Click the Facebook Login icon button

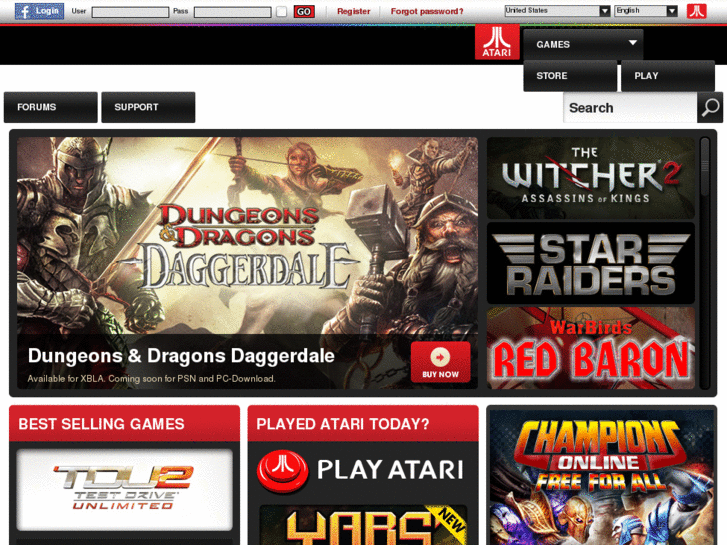tap(39, 11)
